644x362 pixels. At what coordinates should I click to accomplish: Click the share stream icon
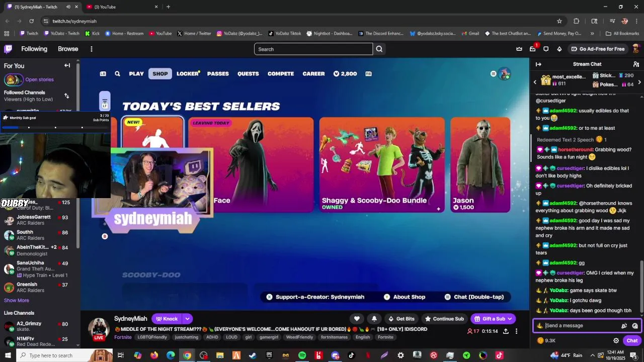coord(506,331)
